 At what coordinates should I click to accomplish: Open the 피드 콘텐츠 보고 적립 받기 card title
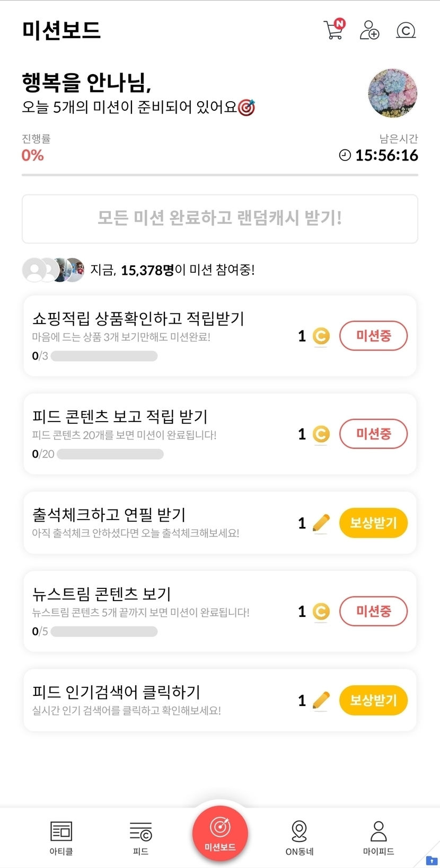point(120,417)
